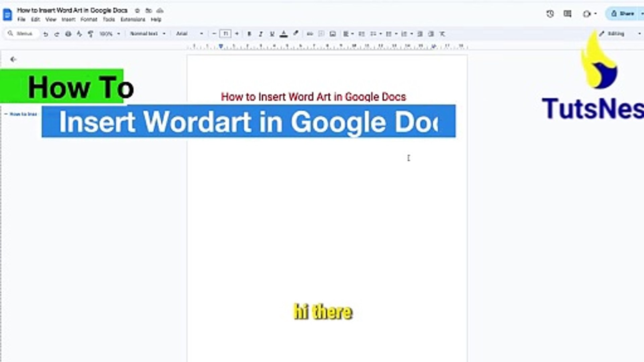The width and height of the screenshot is (644, 362).
Task: Toggle underline formatting
Action: 272,34
